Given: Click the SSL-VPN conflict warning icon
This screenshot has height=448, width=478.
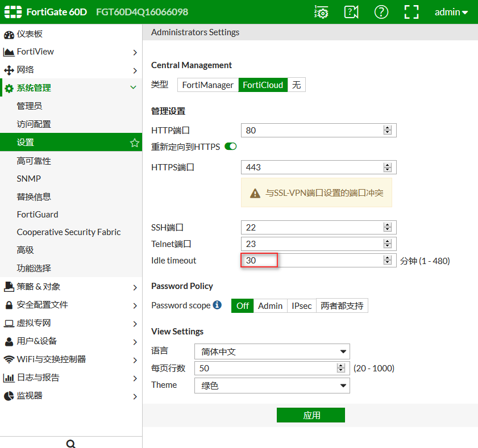Looking at the screenshot, I should click(x=255, y=193).
